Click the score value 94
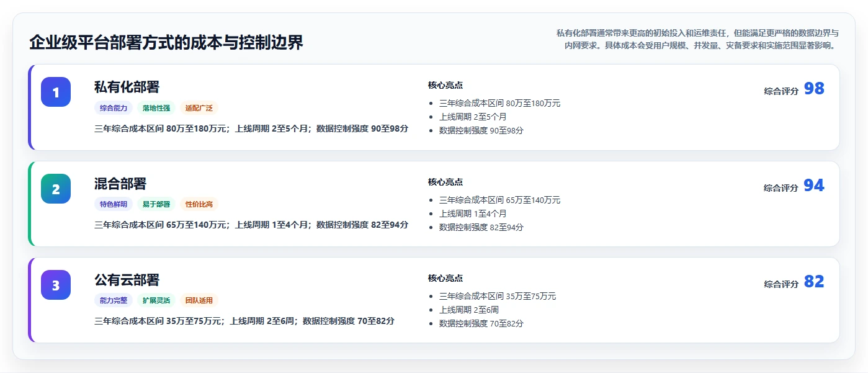This screenshot has width=868, height=373. (x=814, y=186)
